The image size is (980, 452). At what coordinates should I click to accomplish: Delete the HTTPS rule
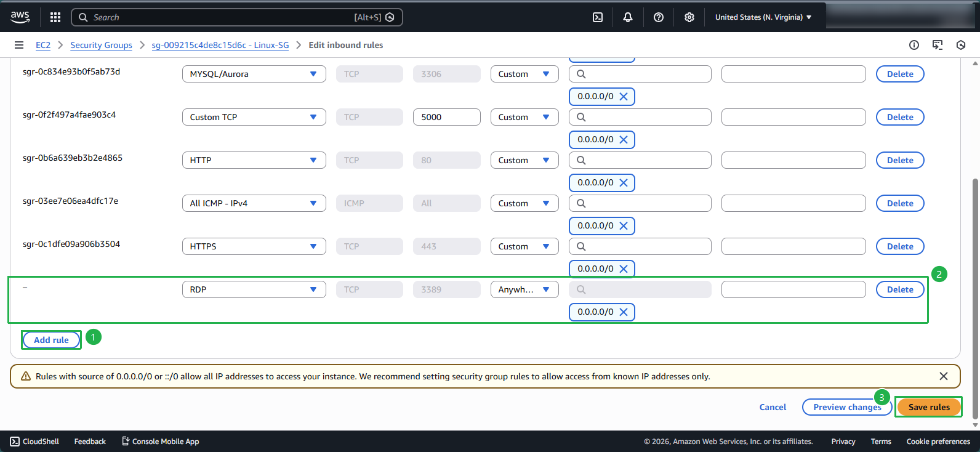click(x=900, y=246)
